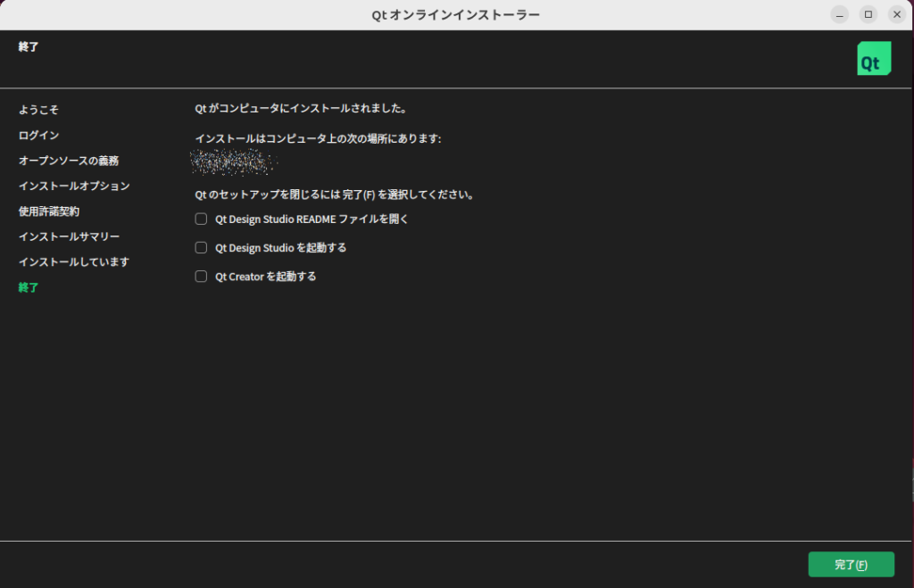
Task: Go to the オープンソースの義務 step
Action: point(69,161)
